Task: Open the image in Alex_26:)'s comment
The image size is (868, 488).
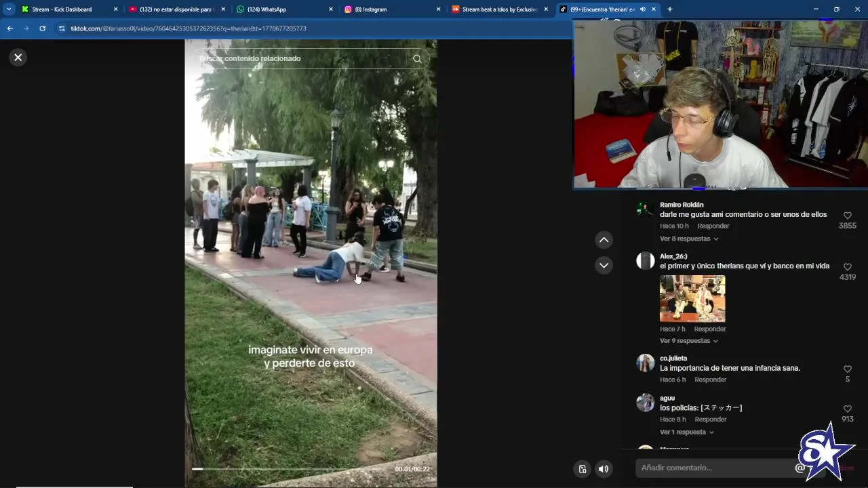Action: 692,299
